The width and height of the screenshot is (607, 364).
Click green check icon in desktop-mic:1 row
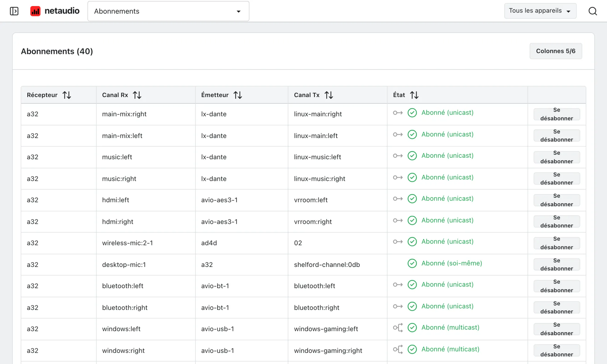click(412, 263)
